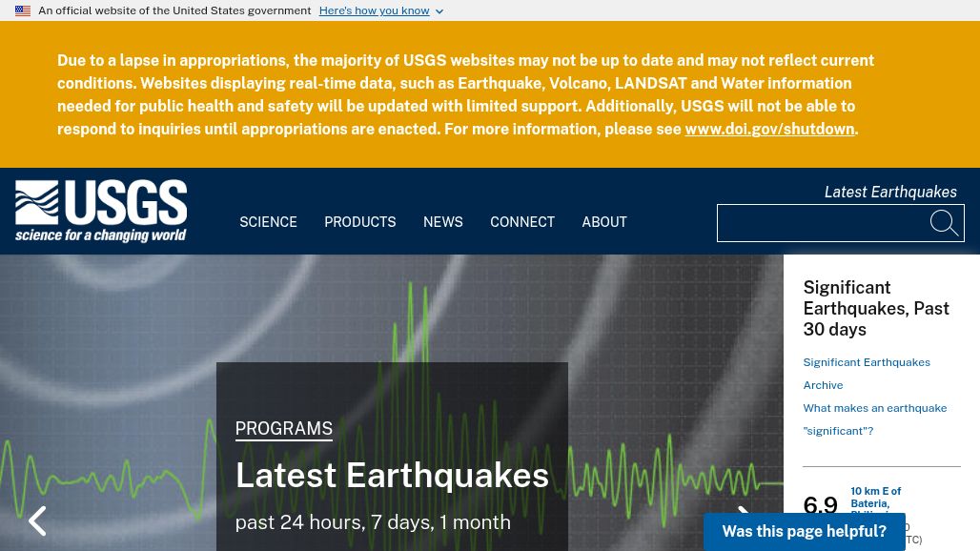This screenshot has height=551, width=980.
Task: Click the Latest Earthquakes link above search box
Action: pyautogui.click(x=890, y=193)
